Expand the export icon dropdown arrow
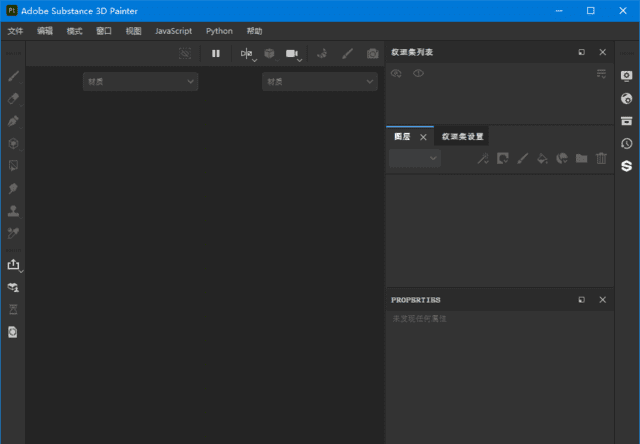Viewport: 640px width, 444px height. [21, 271]
